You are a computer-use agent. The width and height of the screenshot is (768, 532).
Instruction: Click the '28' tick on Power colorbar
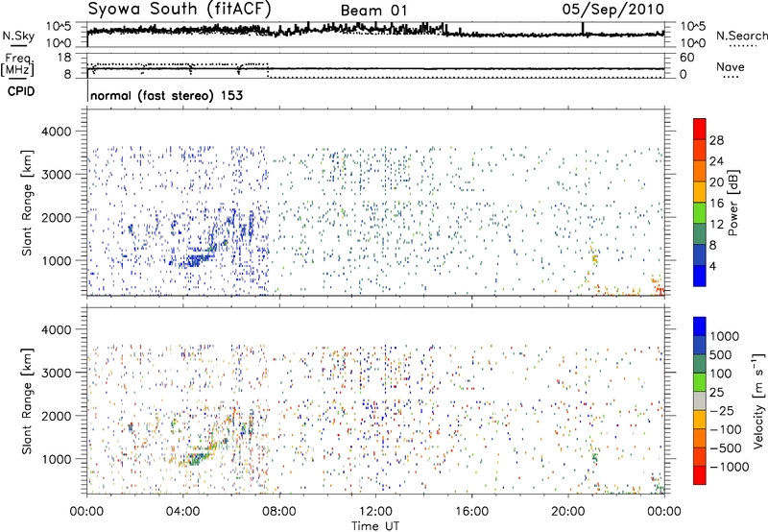(x=716, y=140)
